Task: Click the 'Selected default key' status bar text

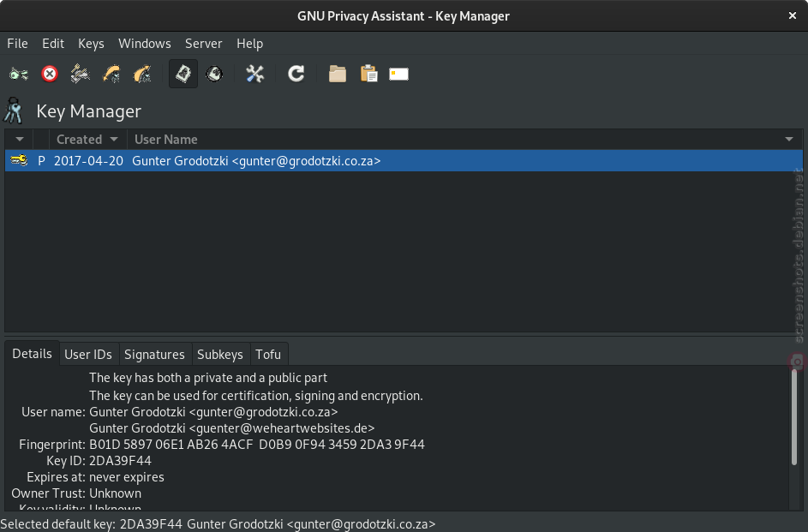Action: (218, 524)
